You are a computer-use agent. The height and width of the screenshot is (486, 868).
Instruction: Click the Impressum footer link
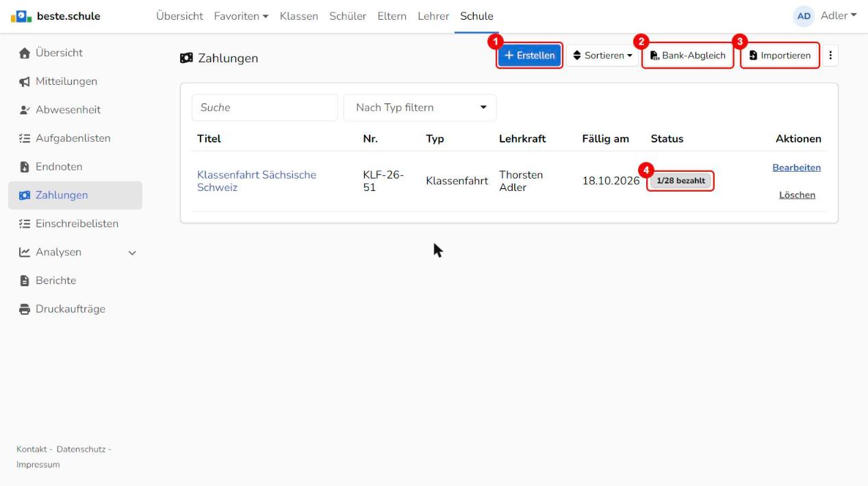pyautogui.click(x=38, y=465)
